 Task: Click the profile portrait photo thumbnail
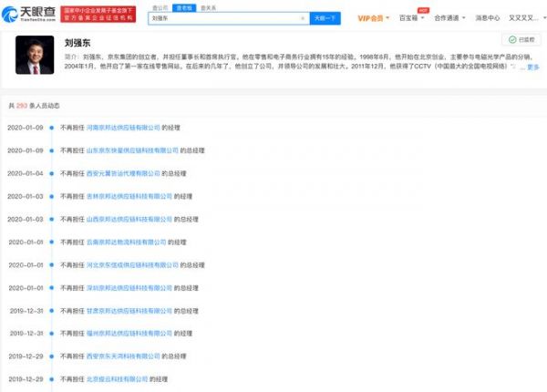click(35, 55)
